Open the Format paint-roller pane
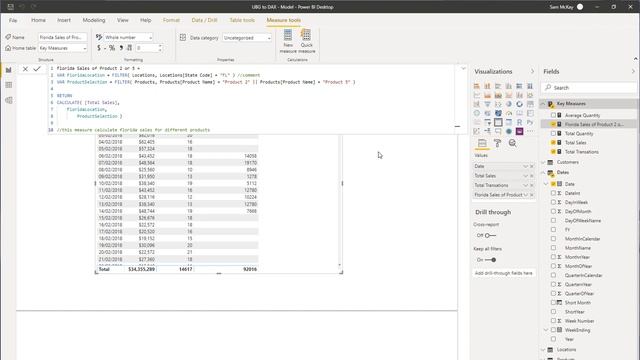 coord(497,143)
